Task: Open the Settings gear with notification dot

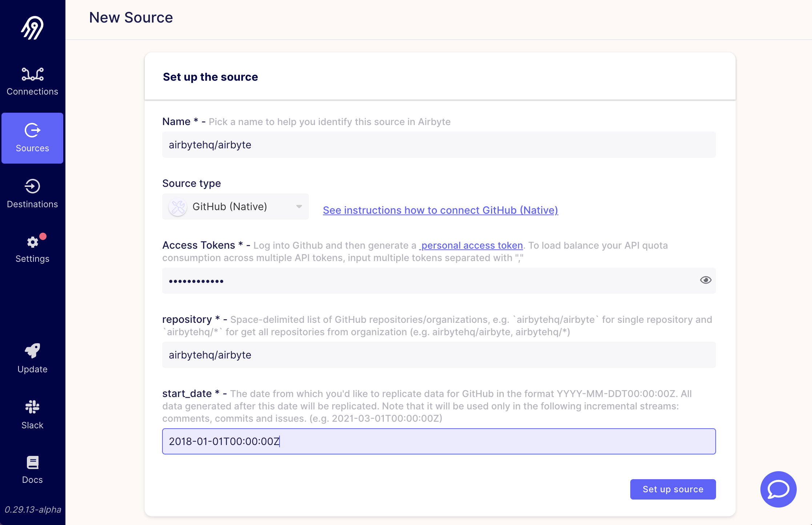Action: (32, 242)
